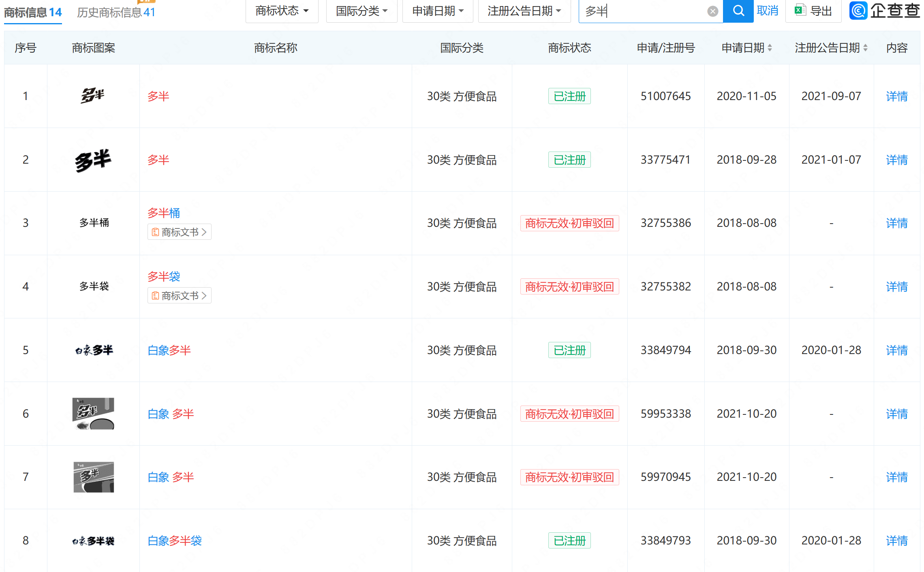
Task: Open the 商标状态 filter dropdown
Action: [x=282, y=11]
